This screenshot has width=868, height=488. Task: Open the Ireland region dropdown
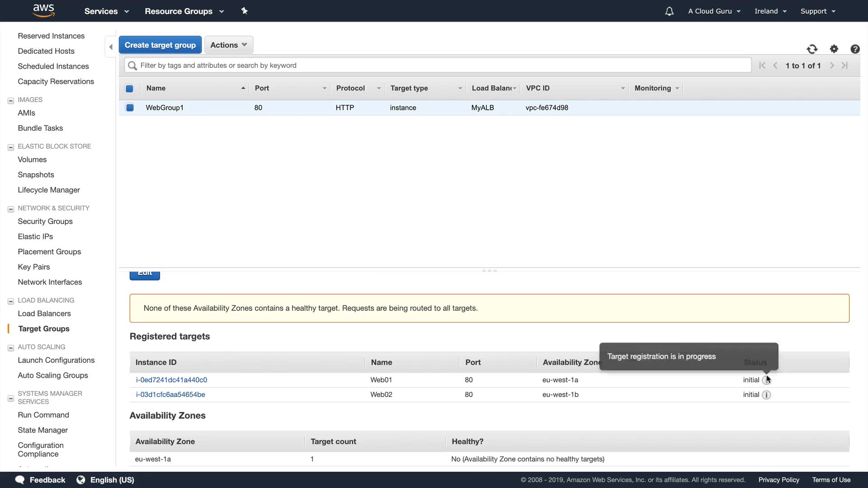(770, 11)
